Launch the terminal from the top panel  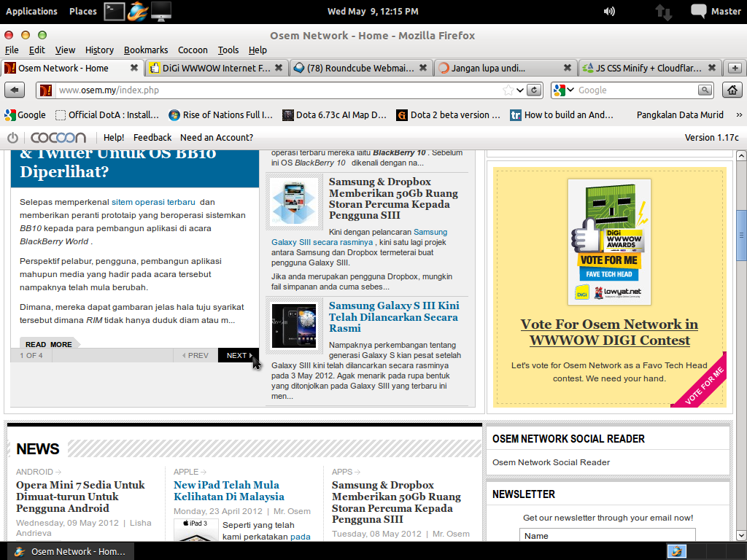coord(115,12)
